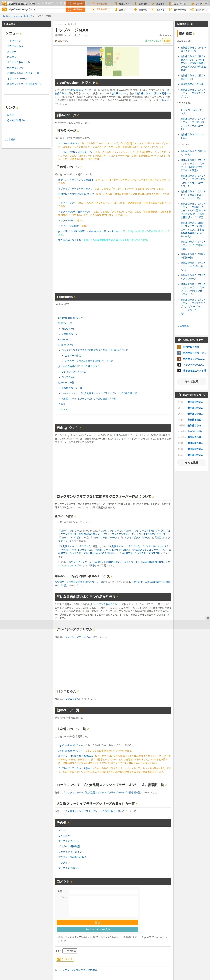Screen dimensions: 210x980
Task: Jump to クレイジーアクアリウム in contents list
Action: tap(74, 372)
